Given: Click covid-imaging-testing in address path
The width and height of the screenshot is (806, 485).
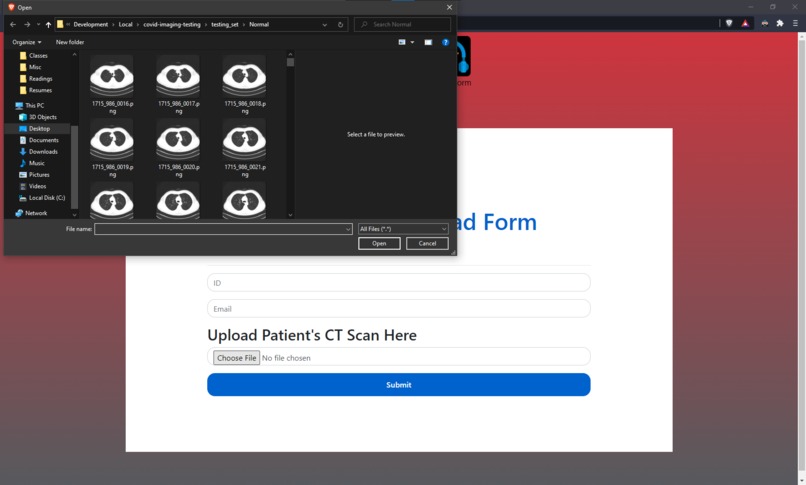Looking at the screenshot, I should pos(172,25).
